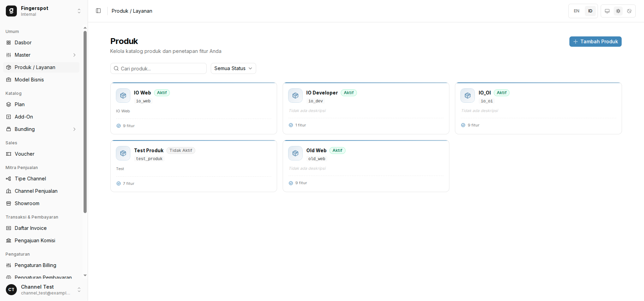Screen dimensions: 644x301
Task: Click the CT user avatar
Action: point(11,290)
